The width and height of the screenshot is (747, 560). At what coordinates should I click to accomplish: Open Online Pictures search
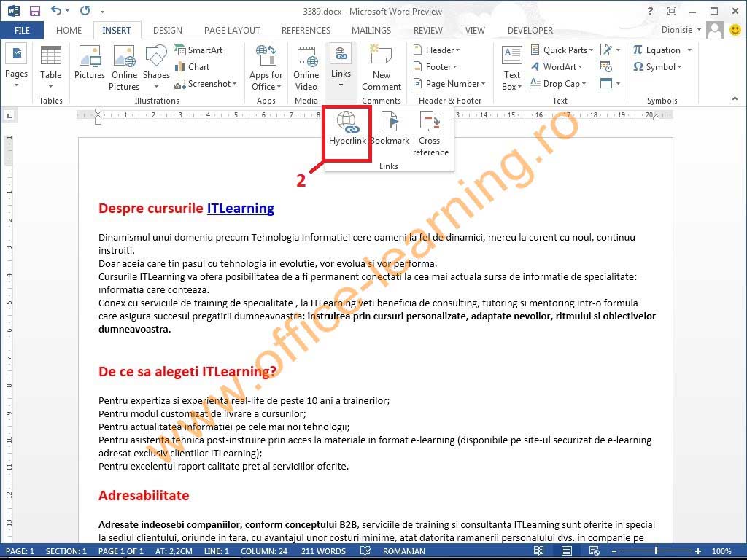point(124,68)
